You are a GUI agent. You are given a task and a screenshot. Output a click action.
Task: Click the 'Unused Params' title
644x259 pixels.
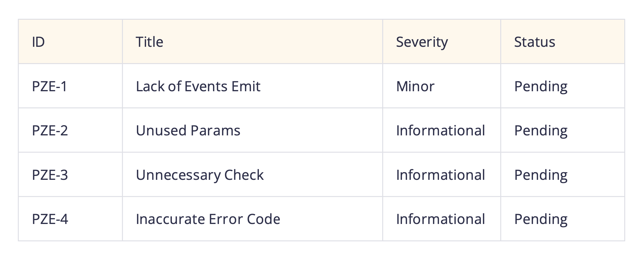point(188,130)
